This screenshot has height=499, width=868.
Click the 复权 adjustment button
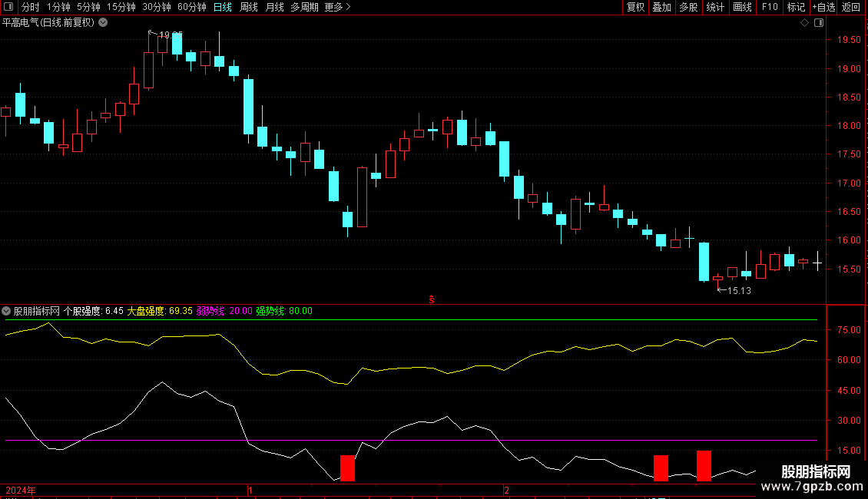tap(635, 7)
